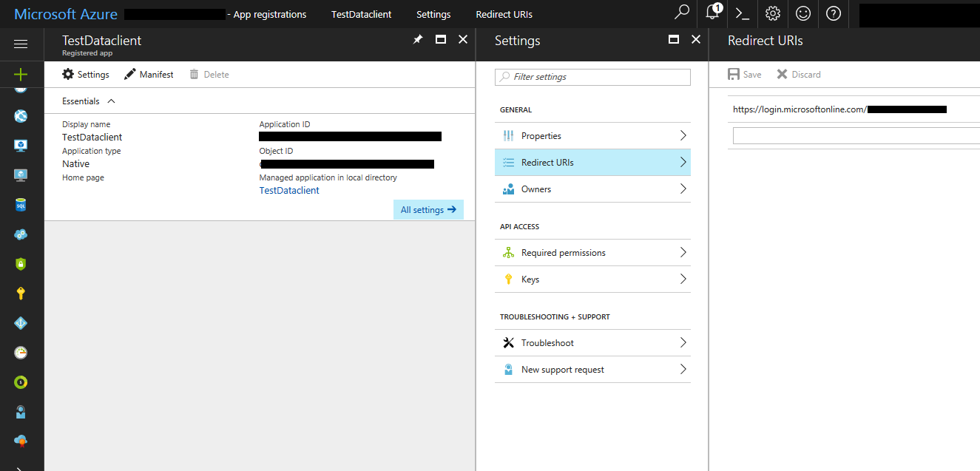Select Redirect URIs in the settings list
Image resolution: width=980 pixels, height=471 pixels.
pos(592,162)
